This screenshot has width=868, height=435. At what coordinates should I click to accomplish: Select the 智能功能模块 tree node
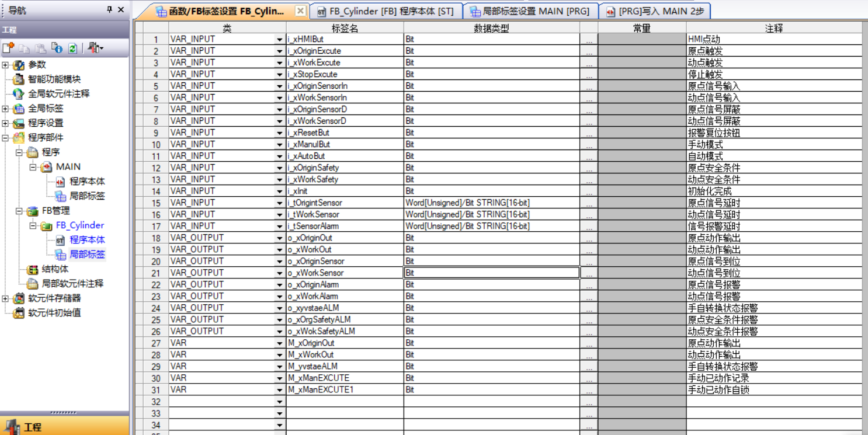(54, 79)
